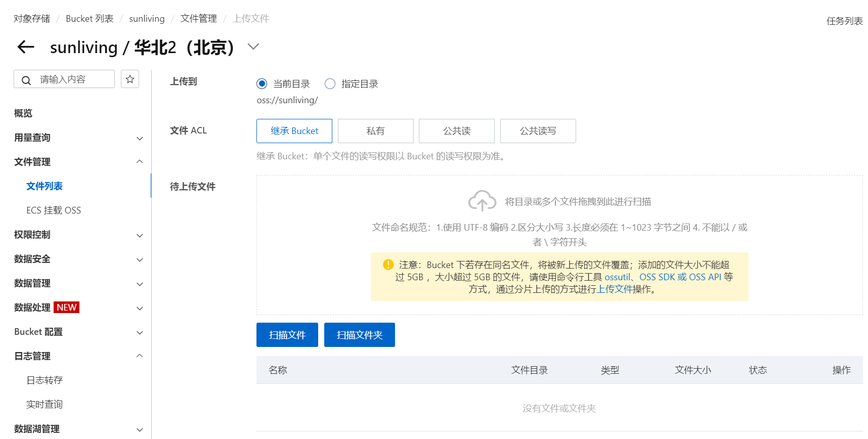Image resolution: width=868 pixels, height=439 pixels.
Task: Open the OSS API link in notice
Action: pyautogui.click(x=705, y=277)
